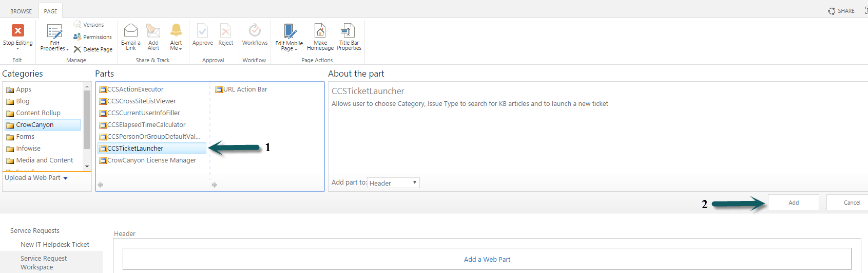Screen dimensions: 868x273
Task: Open the Alert Me menu
Action: pyautogui.click(x=176, y=37)
